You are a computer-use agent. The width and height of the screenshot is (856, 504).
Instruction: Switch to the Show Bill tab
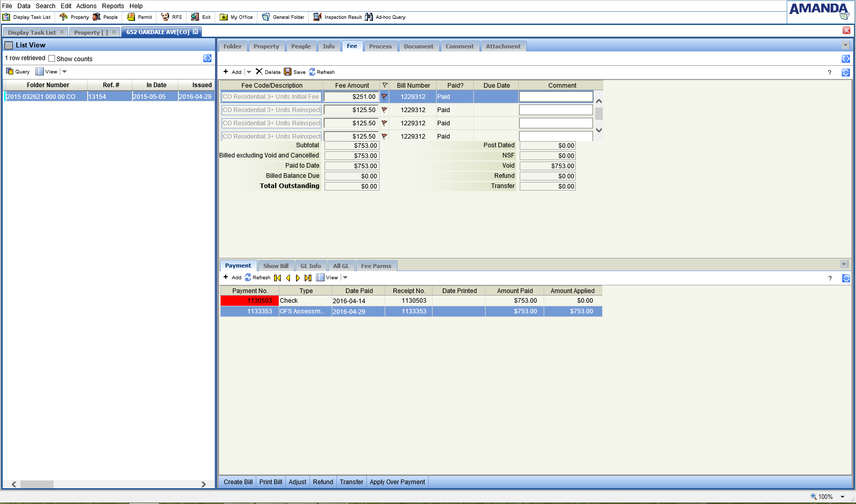point(276,266)
